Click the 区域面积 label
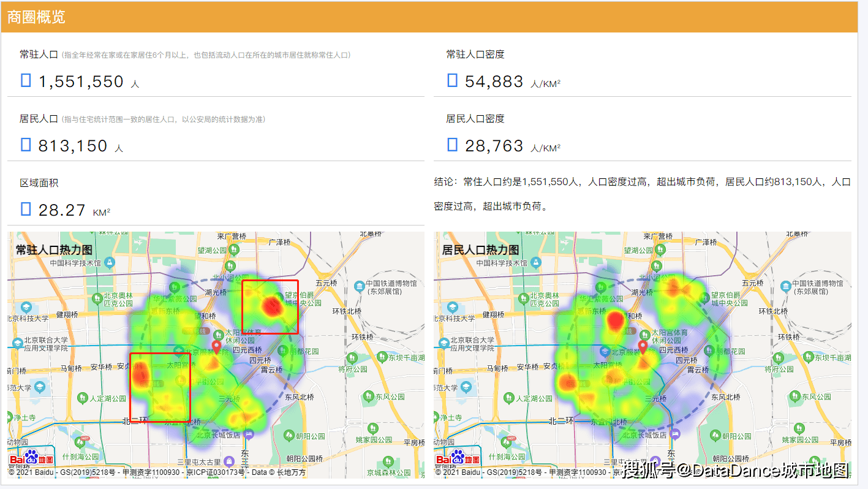 click(x=39, y=183)
